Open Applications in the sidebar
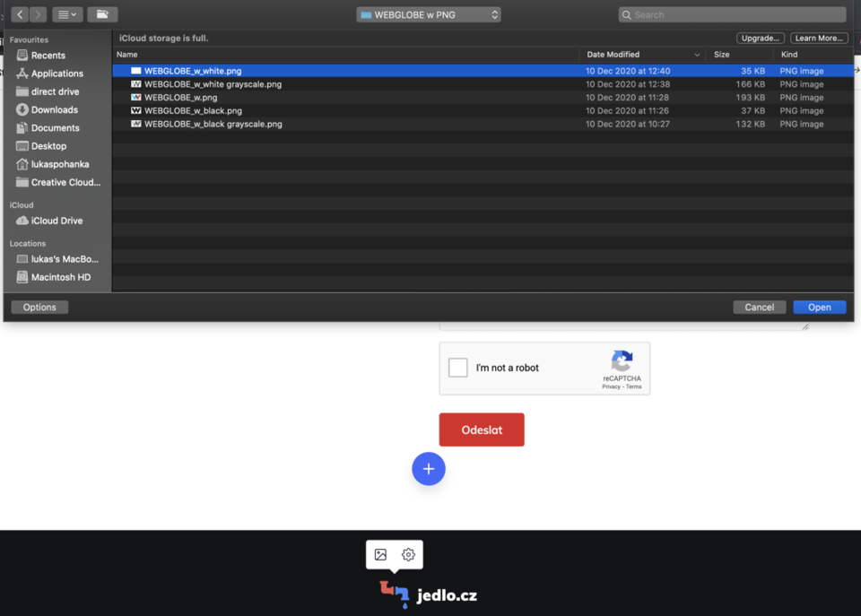 pos(57,73)
